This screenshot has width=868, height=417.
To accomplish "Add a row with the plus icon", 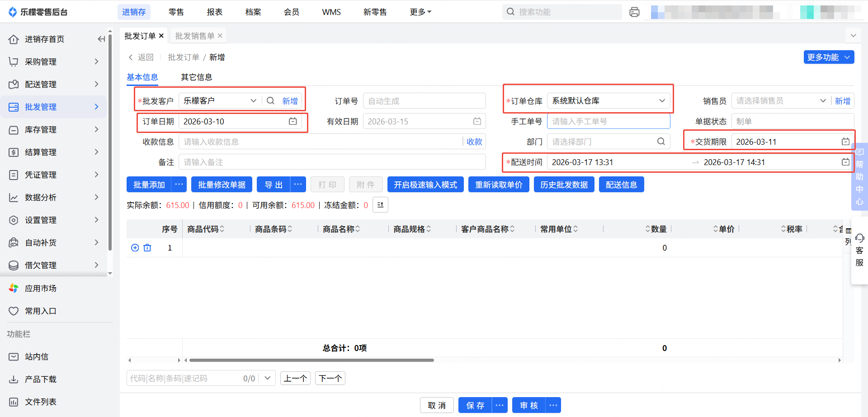I will coord(135,248).
